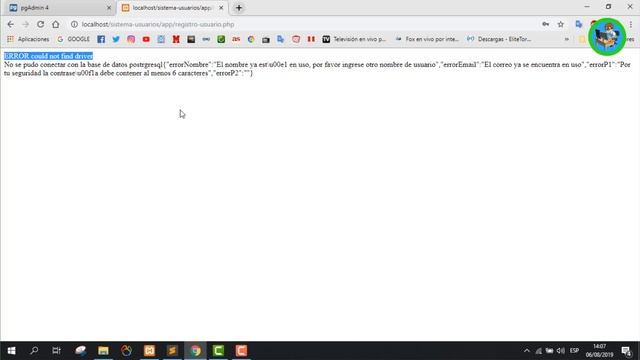
Task: Open Task View on the taskbar
Action: click(57, 351)
